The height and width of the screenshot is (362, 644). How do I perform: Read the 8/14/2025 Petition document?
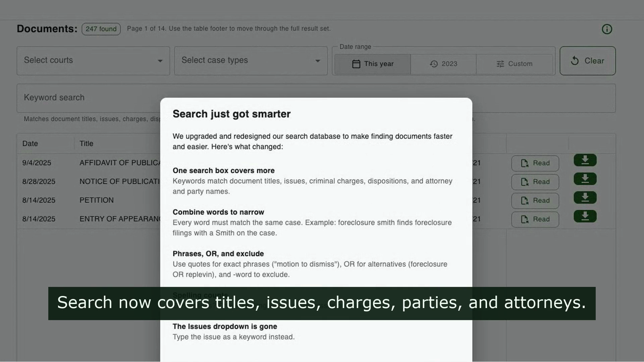point(535,201)
